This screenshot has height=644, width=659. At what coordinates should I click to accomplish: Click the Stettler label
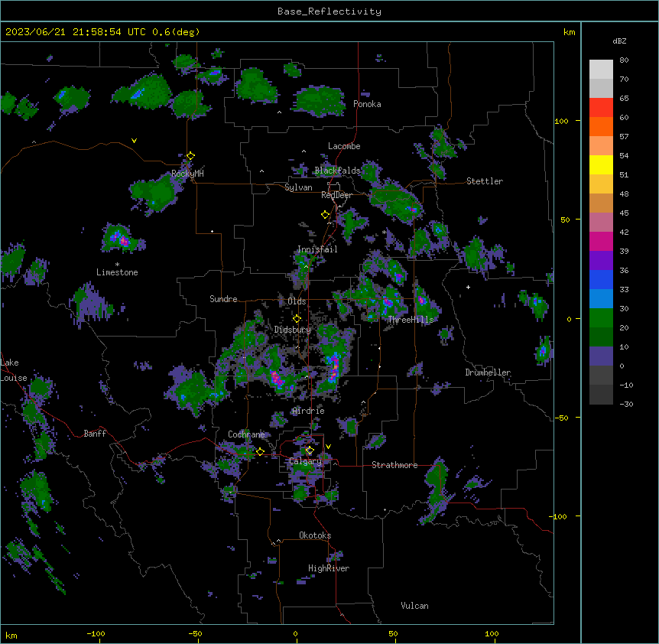(x=485, y=181)
